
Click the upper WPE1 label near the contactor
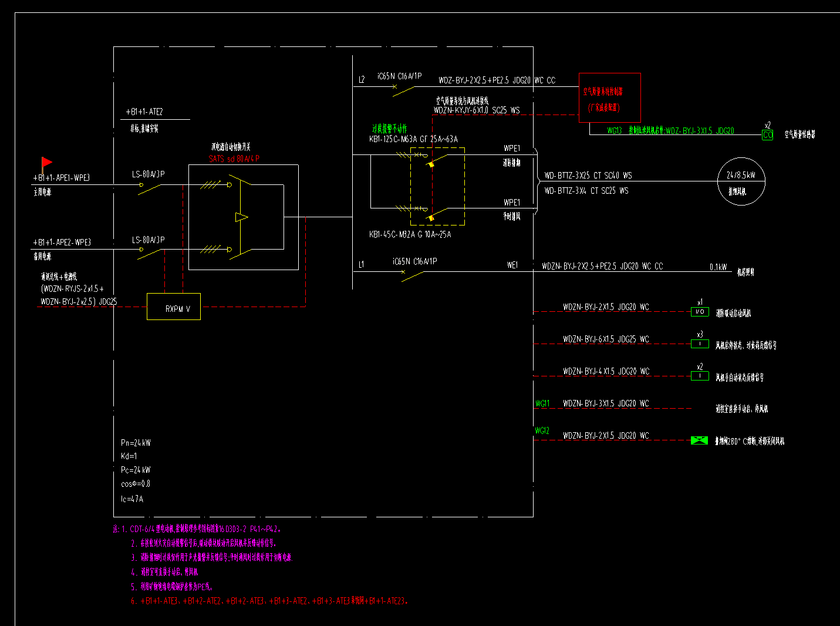click(x=512, y=149)
